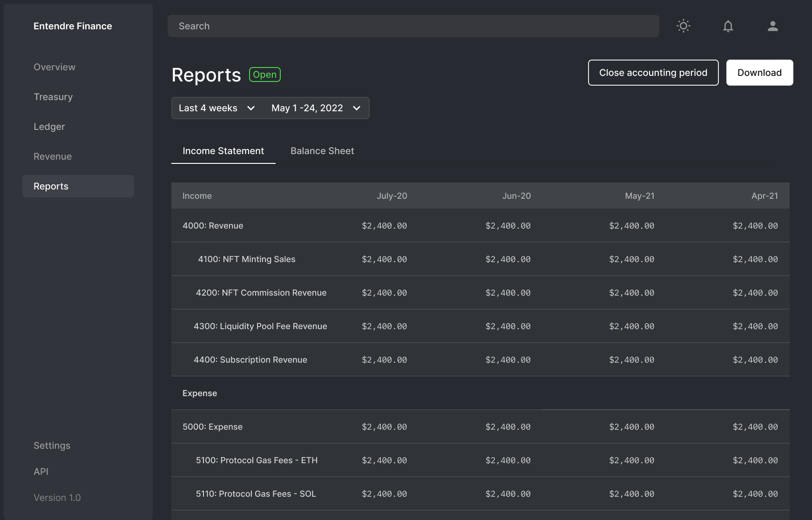Focus the Search field
This screenshot has height=520, width=812.
[413, 26]
